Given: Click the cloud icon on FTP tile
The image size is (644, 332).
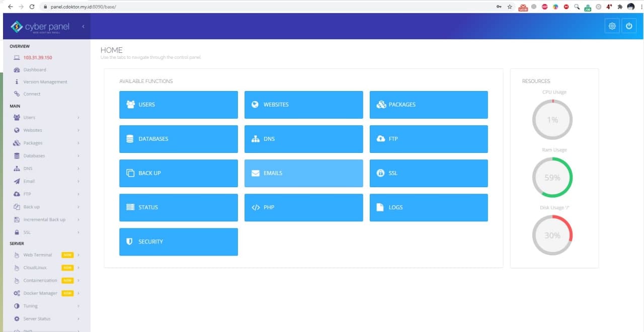Looking at the screenshot, I should pos(380,139).
